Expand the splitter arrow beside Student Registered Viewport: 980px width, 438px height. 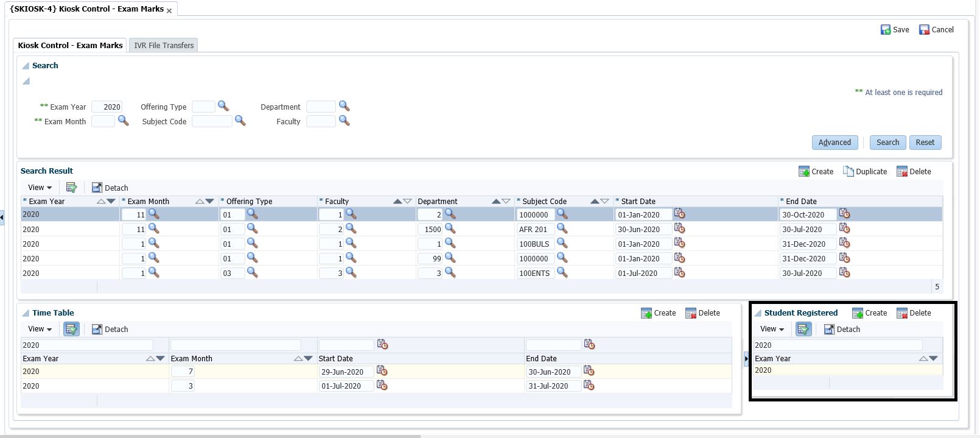(746, 359)
